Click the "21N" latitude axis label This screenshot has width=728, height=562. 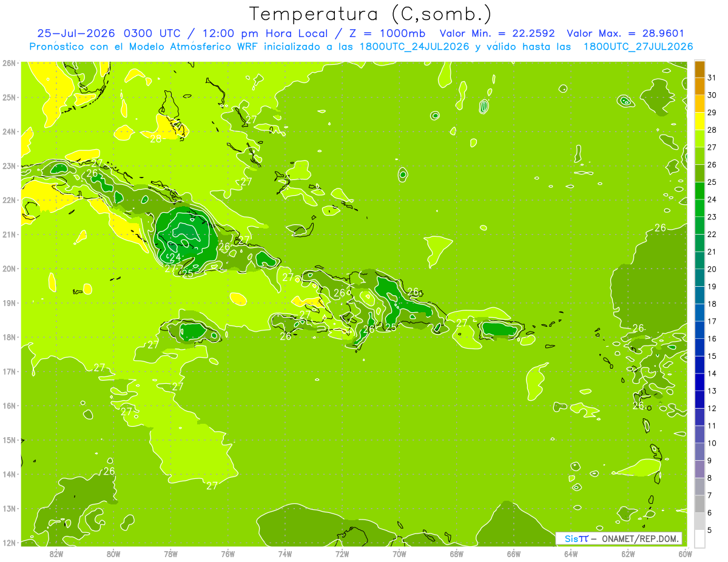click(8, 234)
